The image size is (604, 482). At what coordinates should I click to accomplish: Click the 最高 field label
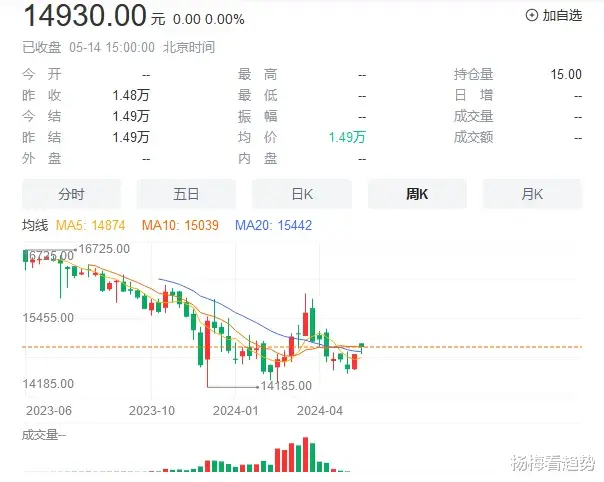point(258,74)
